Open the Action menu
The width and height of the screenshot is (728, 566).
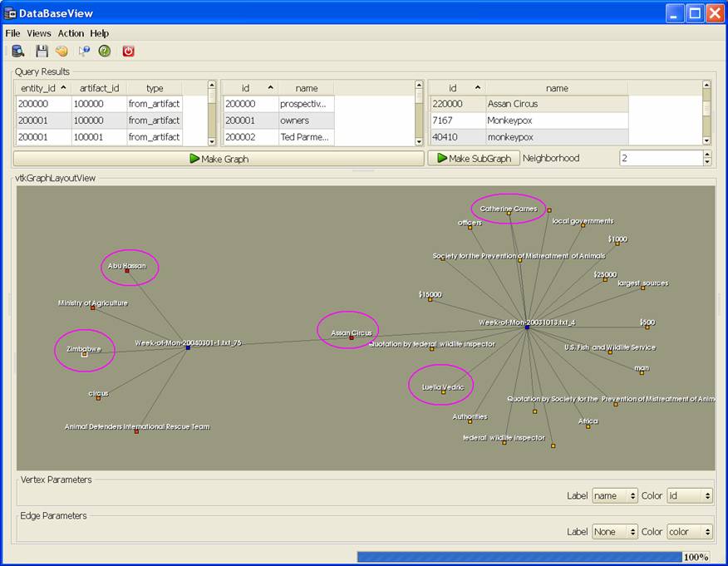point(71,33)
